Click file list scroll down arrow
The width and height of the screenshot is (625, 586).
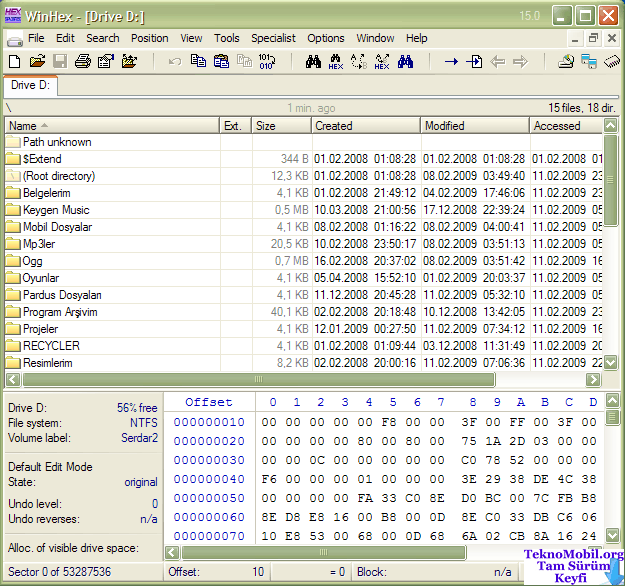611,363
